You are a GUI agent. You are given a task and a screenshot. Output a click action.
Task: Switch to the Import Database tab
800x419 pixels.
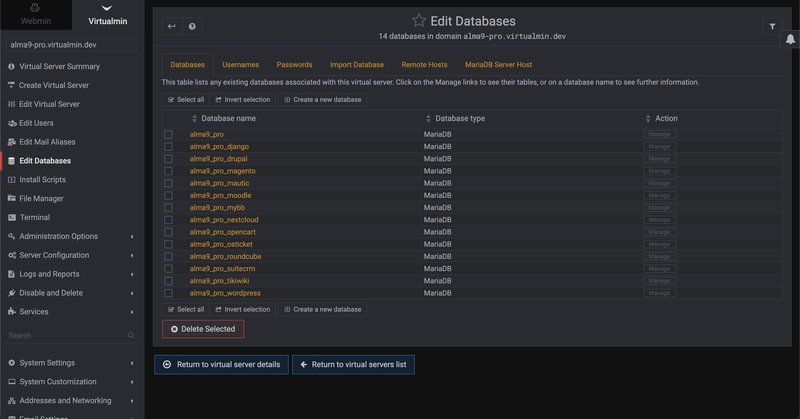coord(356,65)
